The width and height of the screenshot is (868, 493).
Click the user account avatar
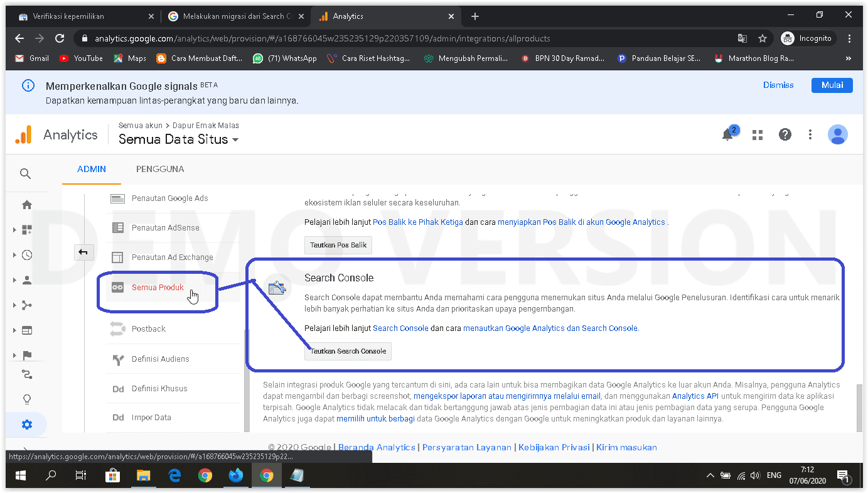[x=838, y=134]
